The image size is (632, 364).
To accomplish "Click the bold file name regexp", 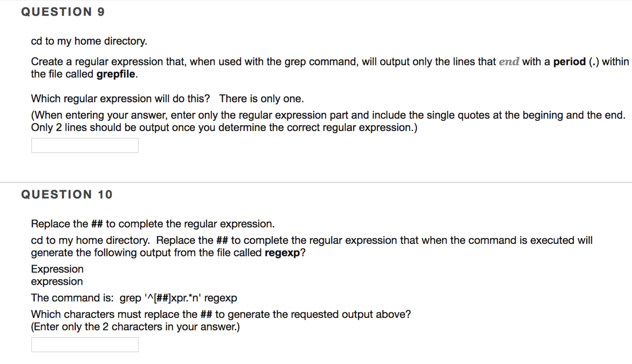I will [x=282, y=253].
